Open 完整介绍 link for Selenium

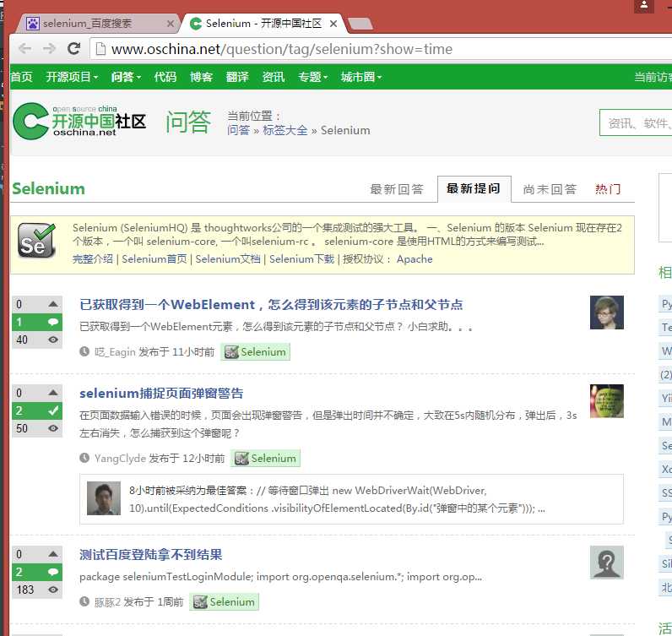coord(93,259)
